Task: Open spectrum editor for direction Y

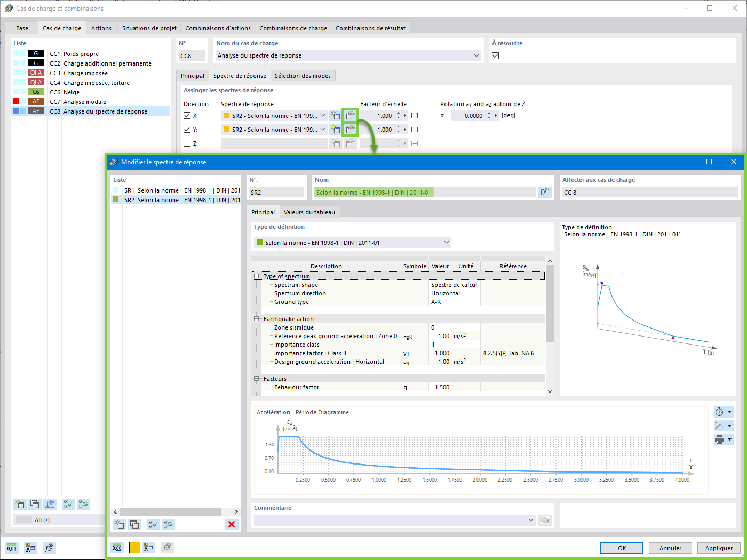Action: [x=350, y=129]
